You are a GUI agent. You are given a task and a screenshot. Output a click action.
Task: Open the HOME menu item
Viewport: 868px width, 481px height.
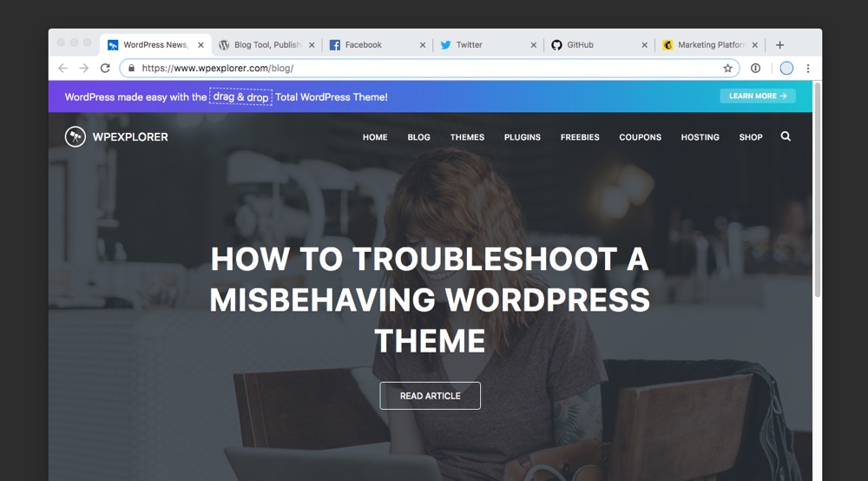[375, 137]
